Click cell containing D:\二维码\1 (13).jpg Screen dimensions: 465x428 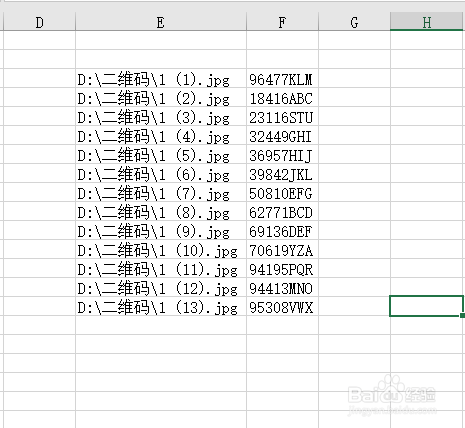[x=161, y=306]
